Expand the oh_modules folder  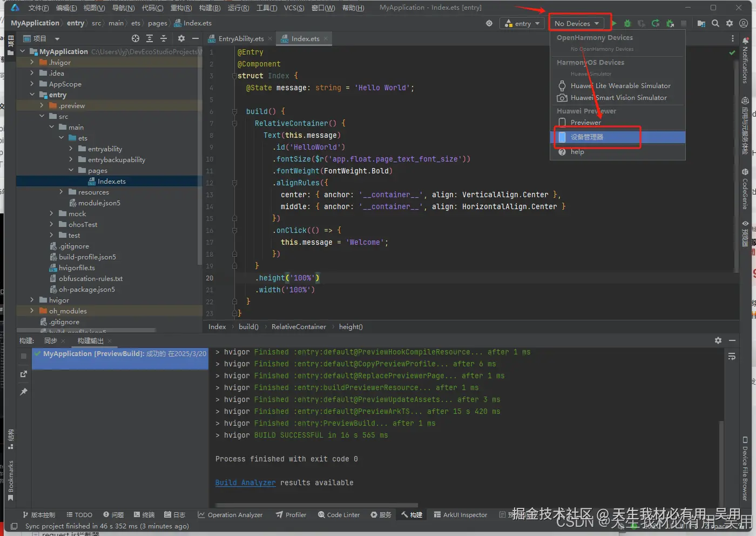click(32, 311)
